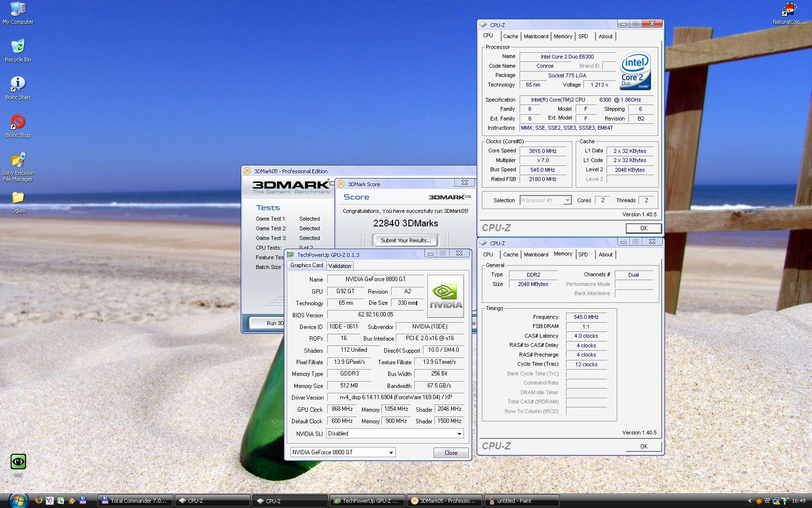The image size is (812, 508).
Task: Open the SPD tab in lower CPU-Z
Action: [x=583, y=254]
